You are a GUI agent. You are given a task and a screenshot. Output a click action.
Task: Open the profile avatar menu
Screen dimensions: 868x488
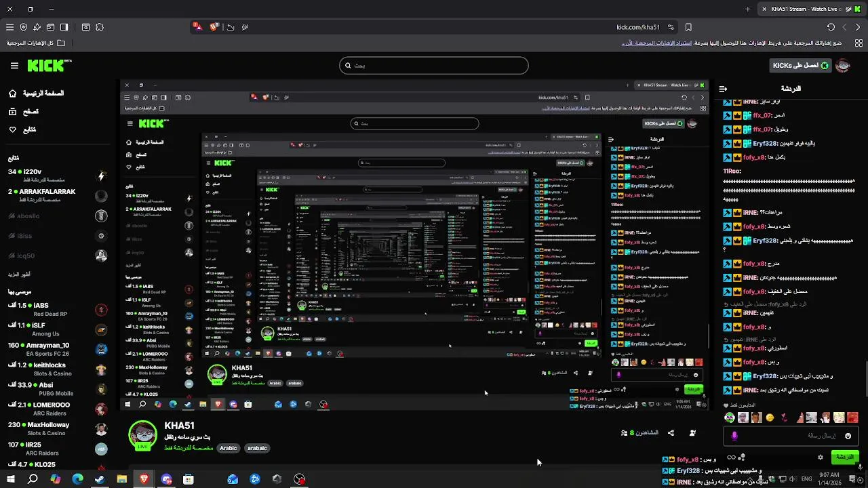click(x=843, y=66)
